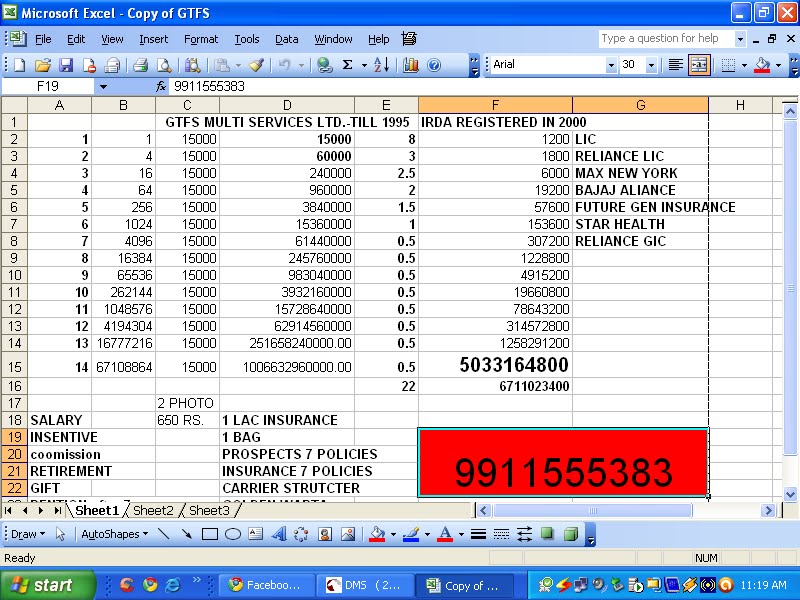Open the Format menu
Image resolution: width=800 pixels, height=600 pixels.
coord(201,39)
